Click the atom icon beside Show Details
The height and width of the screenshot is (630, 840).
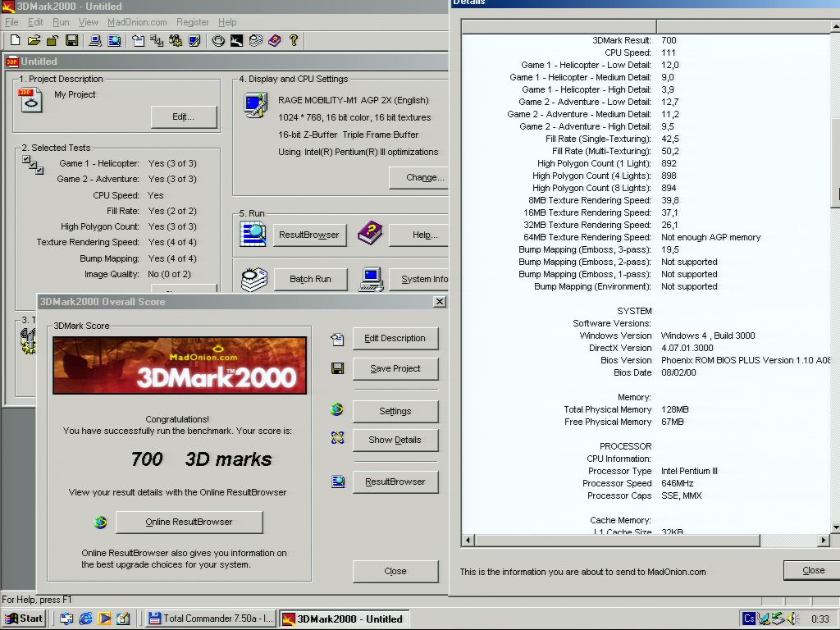pyautogui.click(x=337, y=438)
